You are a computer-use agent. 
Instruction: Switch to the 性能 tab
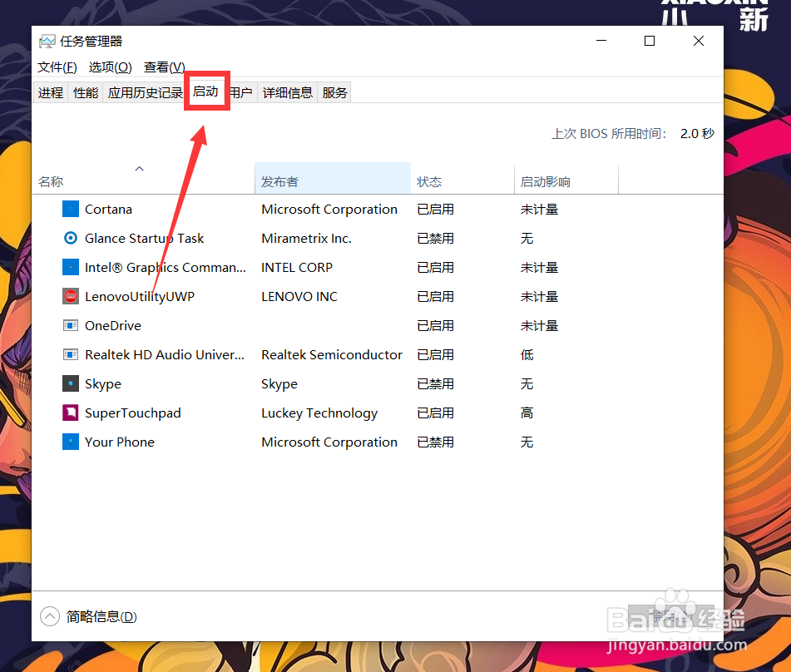coord(85,91)
